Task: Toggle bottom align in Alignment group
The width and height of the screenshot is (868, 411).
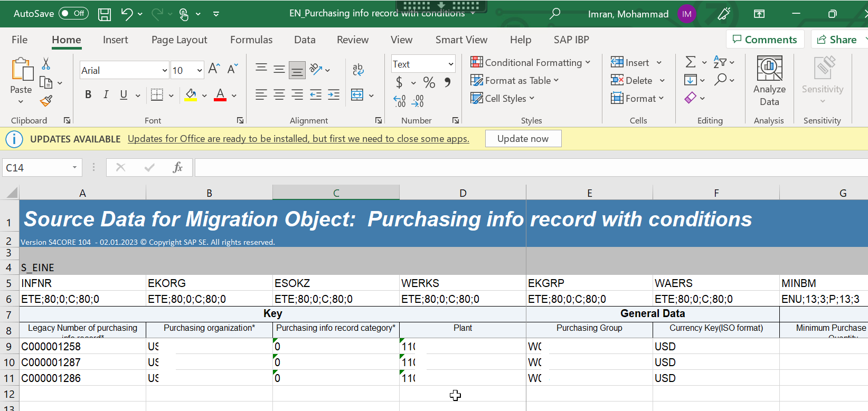Action: (x=297, y=69)
